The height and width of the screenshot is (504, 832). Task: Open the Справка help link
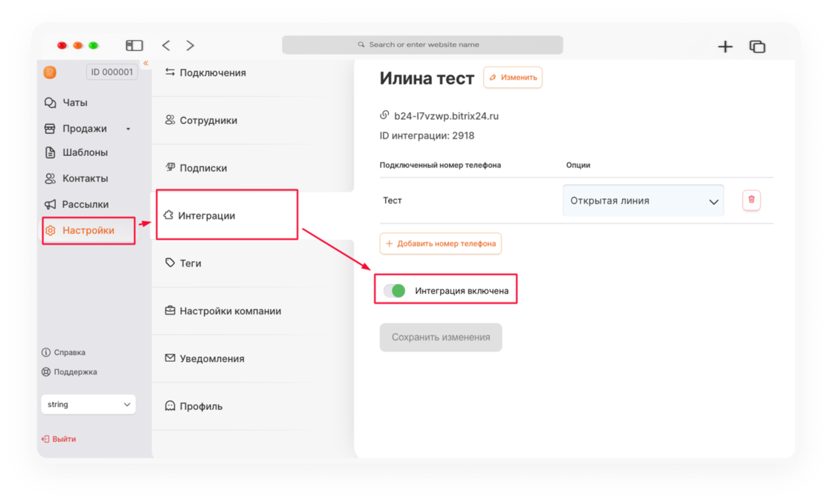click(x=69, y=352)
